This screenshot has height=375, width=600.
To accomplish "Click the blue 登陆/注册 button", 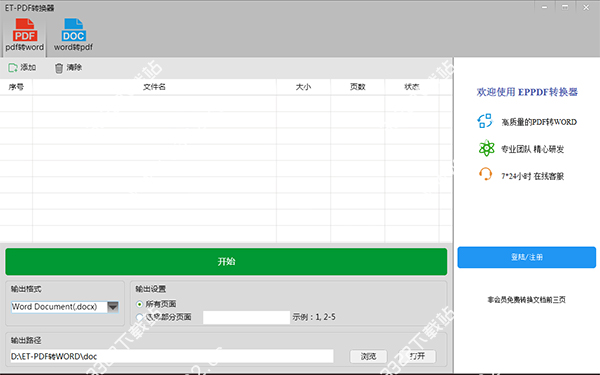I will [x=527, y=257].
